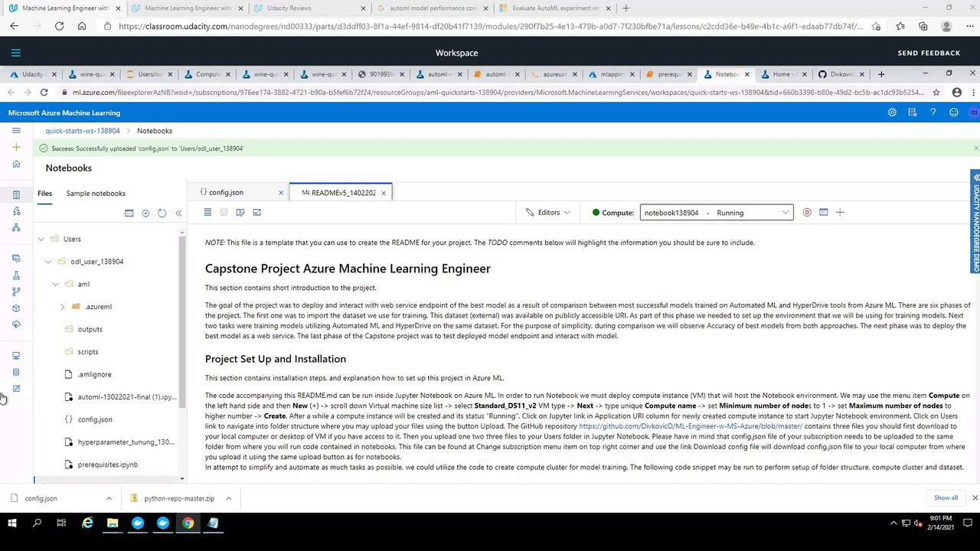Open Designer from the left sidebar
This screenshot has height=551, width=980.
[x=16, y=227]
